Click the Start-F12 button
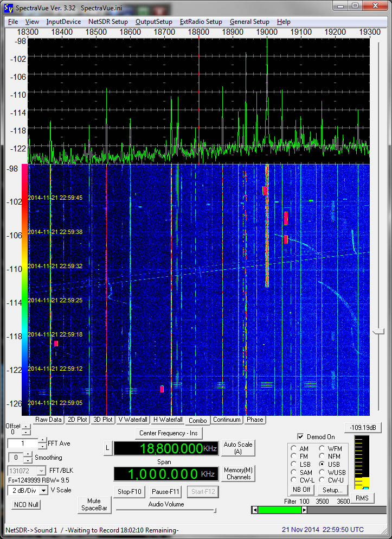This screenshot has width=392, height=539. click(203, 492)
